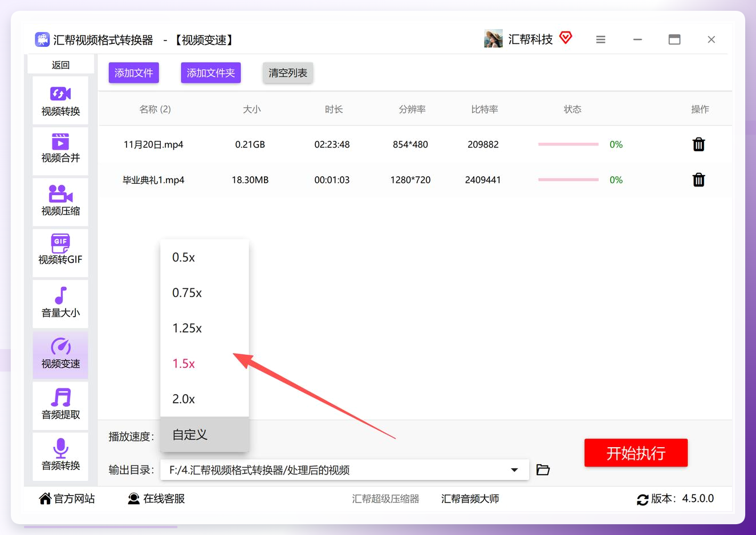This screenshot has height=535, width=756.
Task: Expand the 输出目录 output directory dropdown
Action: [514, 470]
